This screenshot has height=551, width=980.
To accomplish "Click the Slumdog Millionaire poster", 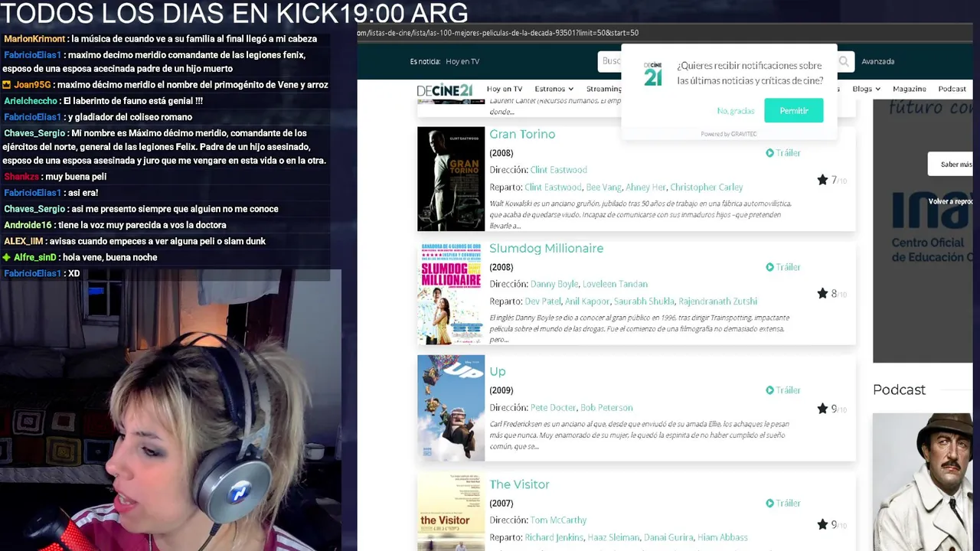I will click(x=451, y=294).
